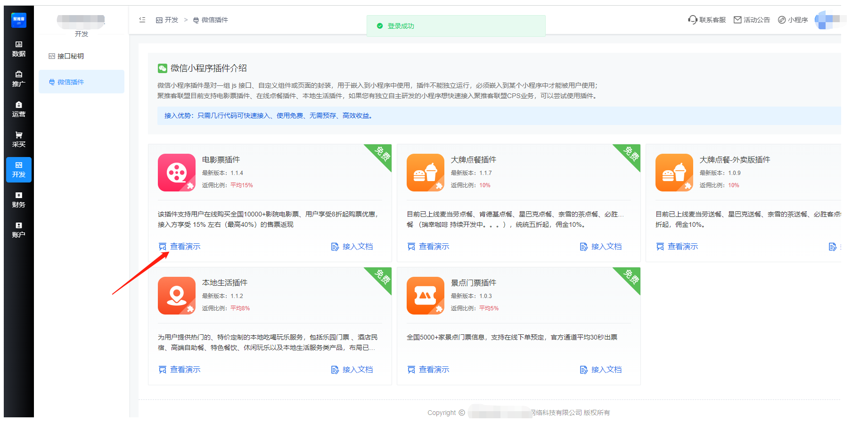Collapse the sidebar menu toggle icon
The height and width of the screenshot is (431, 868).
point(142,20)
